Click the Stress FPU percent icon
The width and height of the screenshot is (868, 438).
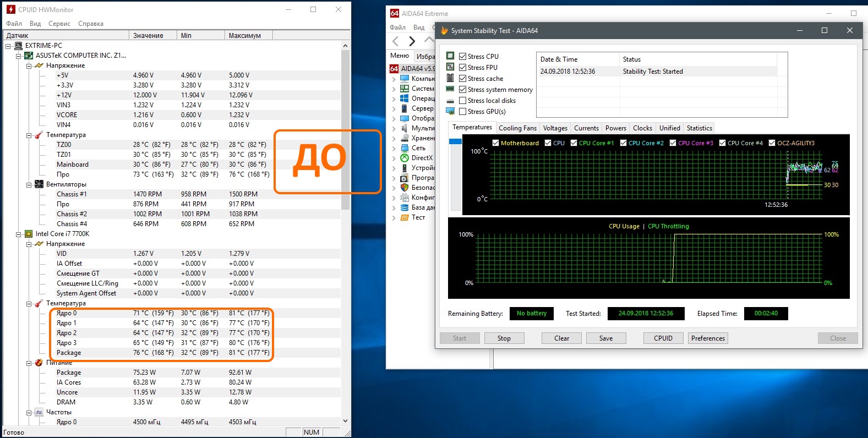(x=450, y=67)
